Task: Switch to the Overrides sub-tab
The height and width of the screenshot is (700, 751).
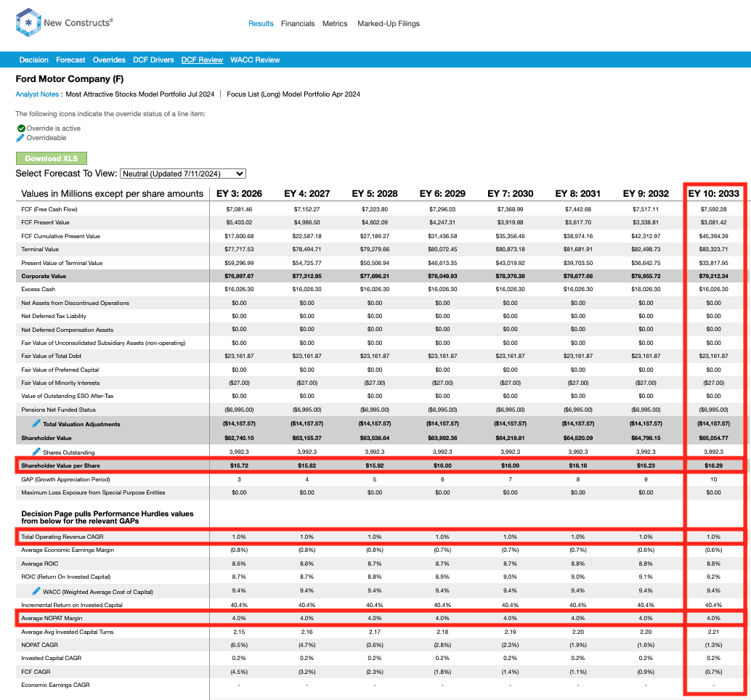Action: [x=109, y=60]
